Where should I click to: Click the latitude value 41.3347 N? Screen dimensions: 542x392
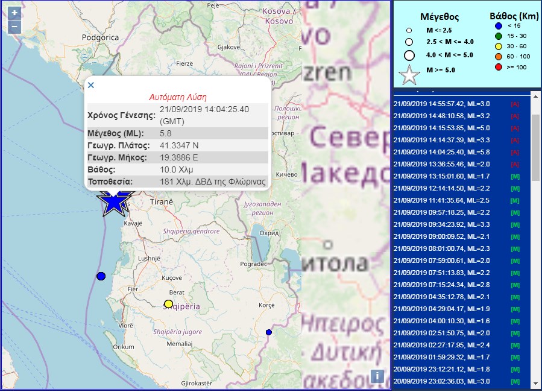point(179,145)
